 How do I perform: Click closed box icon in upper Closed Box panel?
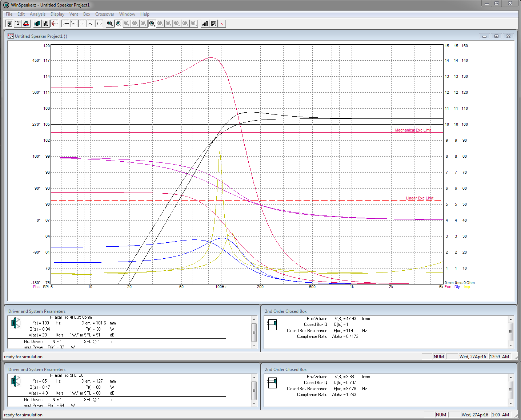pyautogui.click(x=272, y=324)
